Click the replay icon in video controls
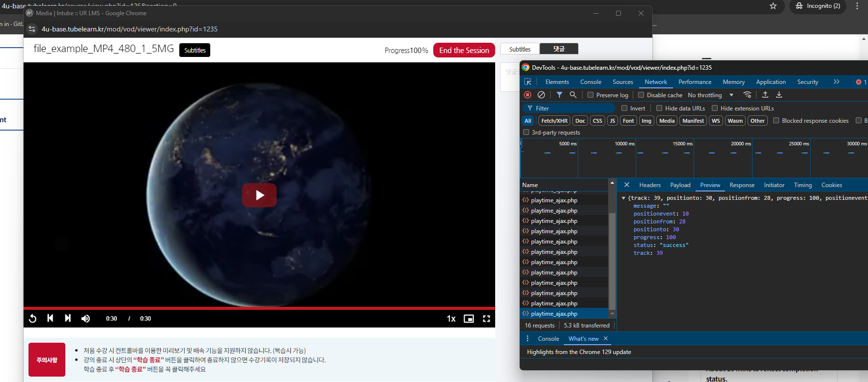This screenshot has height=382, width=868. click(x=33, y=319)
